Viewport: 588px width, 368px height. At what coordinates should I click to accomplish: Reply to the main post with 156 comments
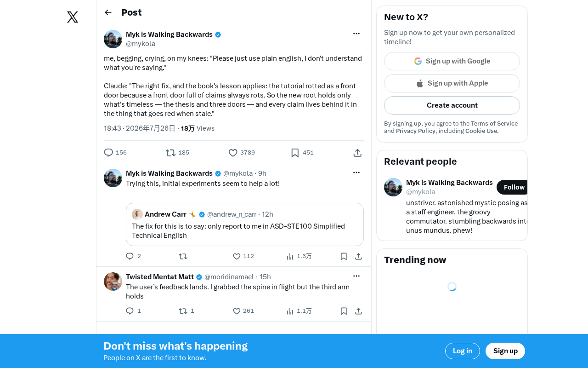[x=115, y=153]
